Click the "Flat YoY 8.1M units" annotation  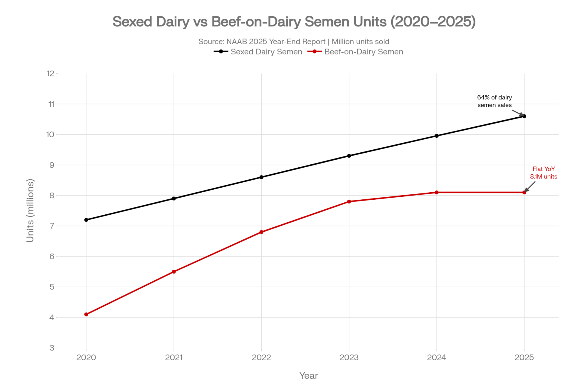[x=543, y=173]
